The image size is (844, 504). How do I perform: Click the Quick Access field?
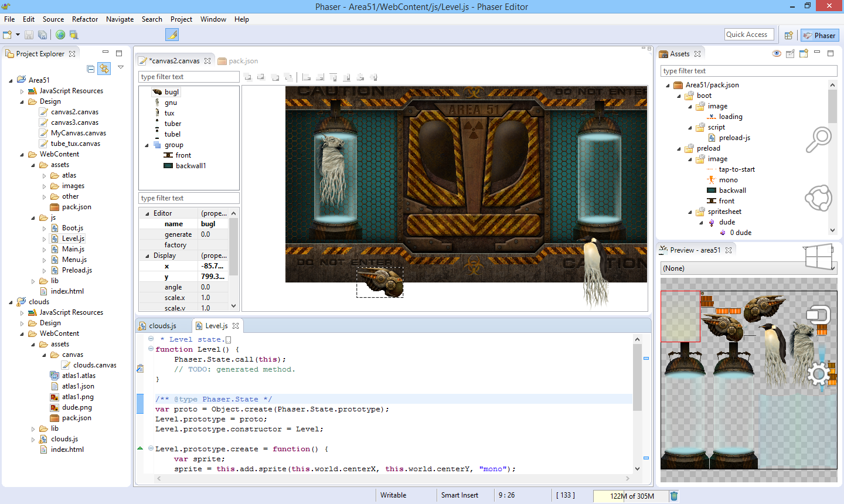click(749, 35)
